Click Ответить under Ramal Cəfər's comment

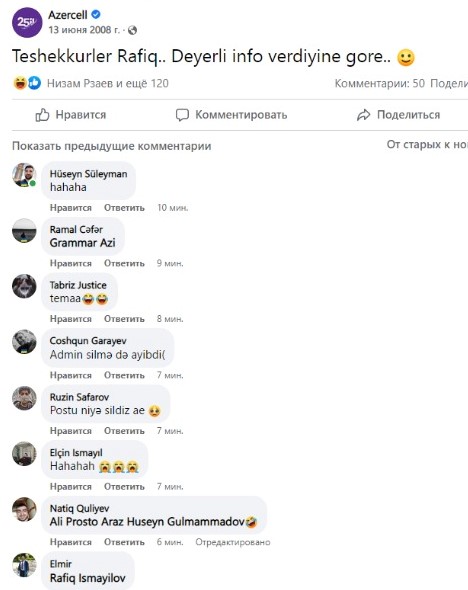pos(124,263)
